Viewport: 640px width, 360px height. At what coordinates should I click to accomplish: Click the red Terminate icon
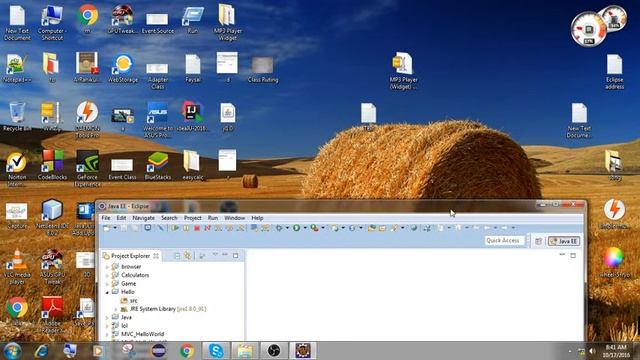[197, 228]
